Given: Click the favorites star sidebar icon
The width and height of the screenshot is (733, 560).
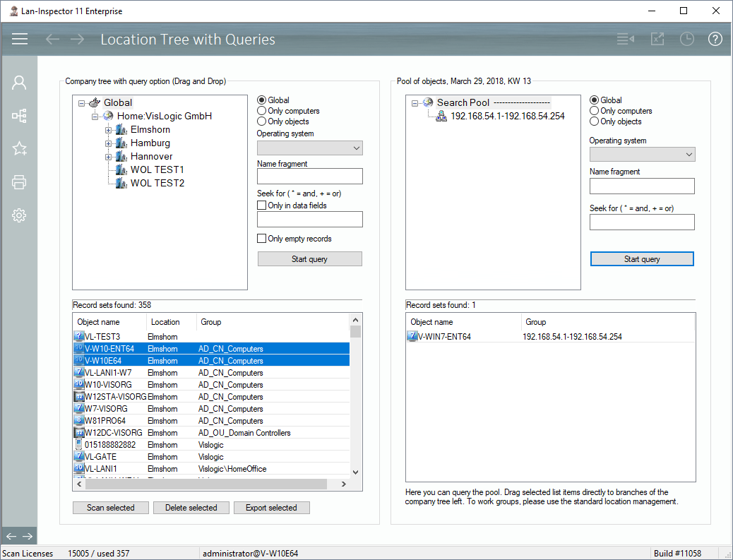Looking at the screenshot, I should [19, 148].
